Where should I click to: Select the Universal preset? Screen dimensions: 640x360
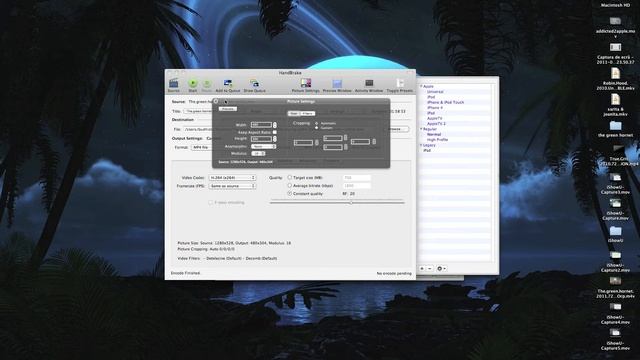pyautogui.click(x=435, y=92)
